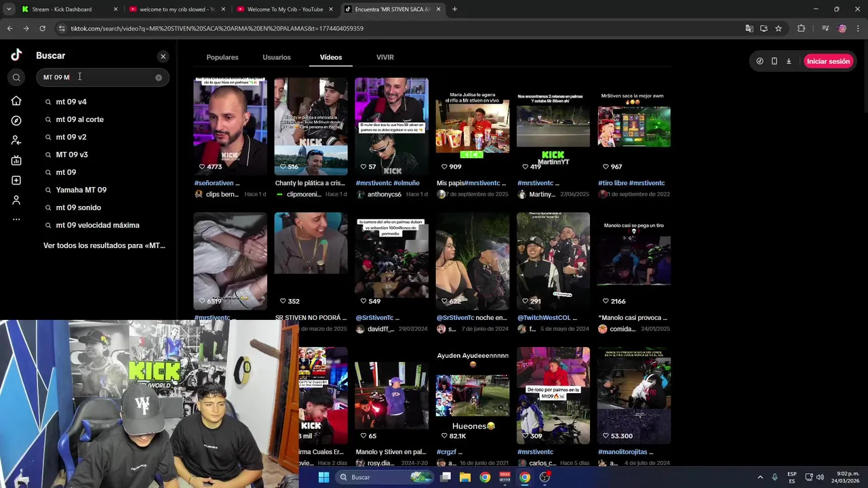Open the Explore compass icon in sidebar
The width and height of the screenshot is (868, 488).
pos(16,121)
